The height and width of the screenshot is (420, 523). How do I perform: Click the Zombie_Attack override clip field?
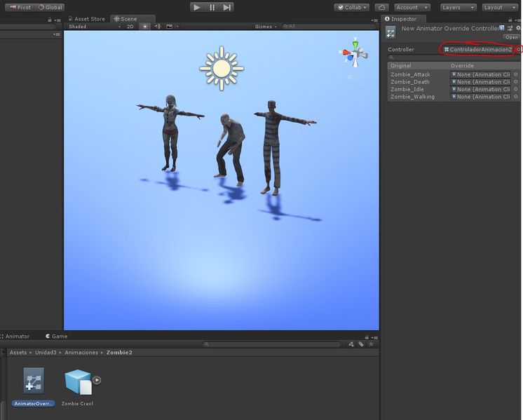(480, 74)
